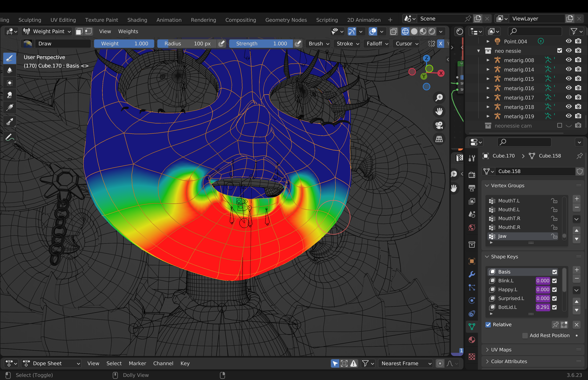Open the Material properties tab
The width and height of the screenshot is (588, 380).
(472, 340)
